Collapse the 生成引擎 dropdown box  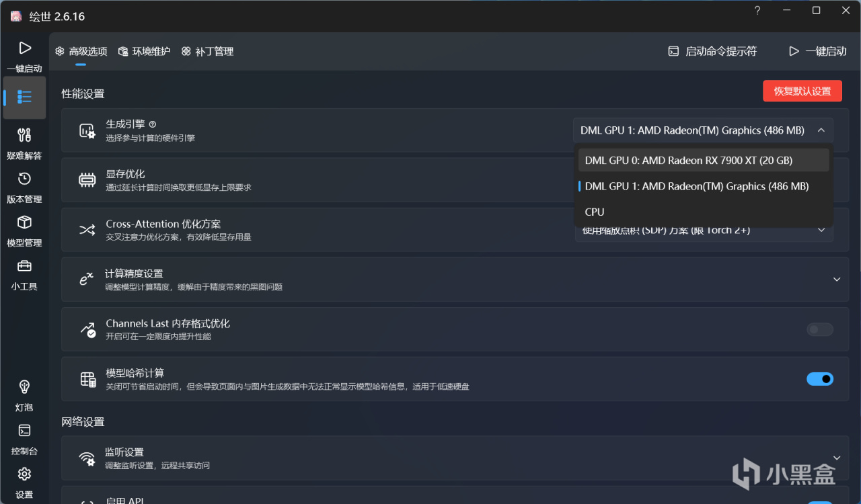(x=703, y=130)
